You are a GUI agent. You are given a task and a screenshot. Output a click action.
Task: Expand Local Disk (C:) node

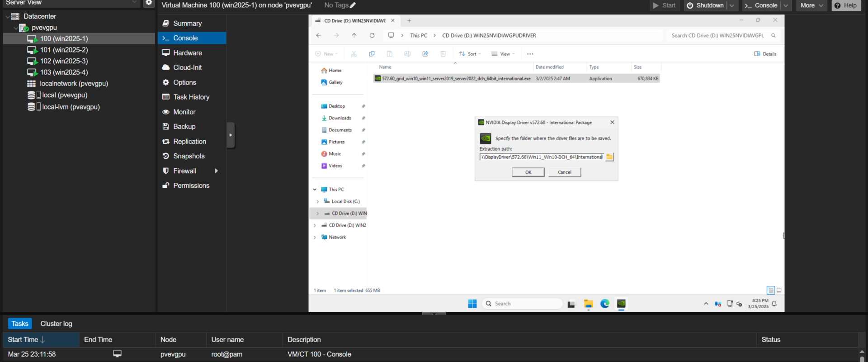tap(317, 201)
